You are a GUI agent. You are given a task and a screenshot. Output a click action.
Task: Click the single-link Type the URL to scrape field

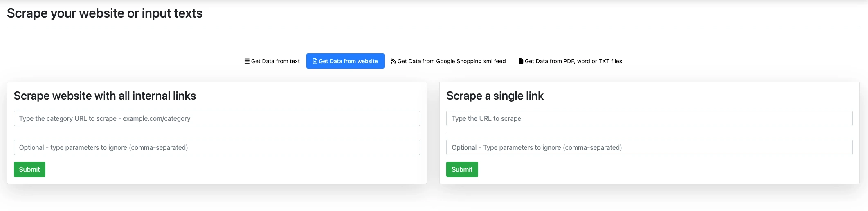coord(649,118)
